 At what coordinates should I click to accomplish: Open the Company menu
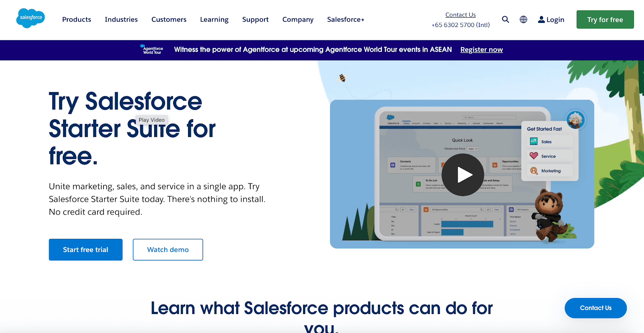click(x=298, y=19)
